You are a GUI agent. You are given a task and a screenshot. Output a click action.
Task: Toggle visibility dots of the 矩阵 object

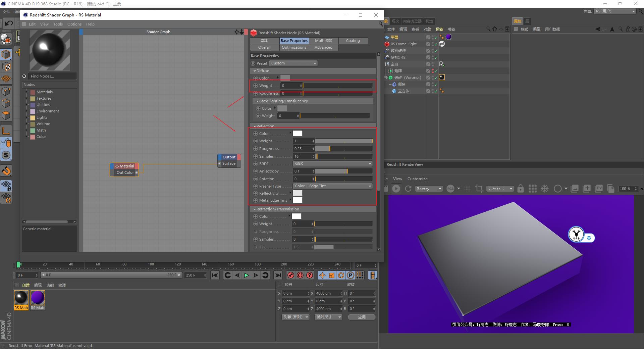tap(433, 71)
